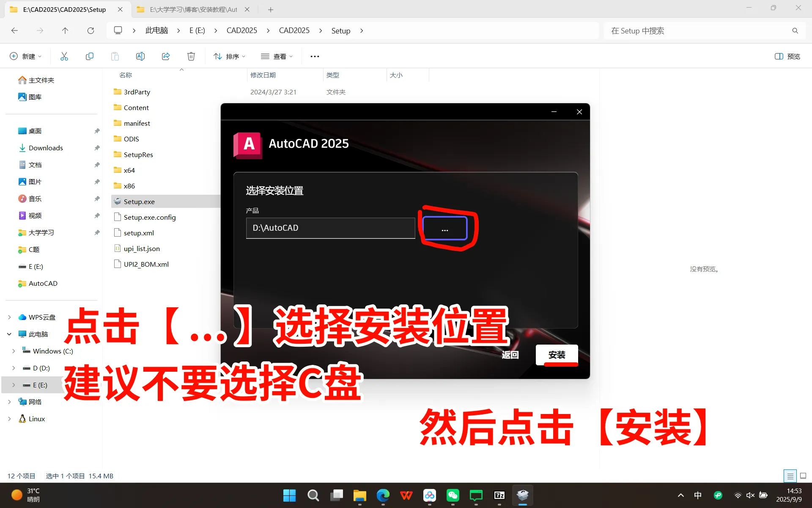Open WeChat from the taskbar
Image resolution: width=812 pixels, height=508 pixels.
click(x=453, y=495)
